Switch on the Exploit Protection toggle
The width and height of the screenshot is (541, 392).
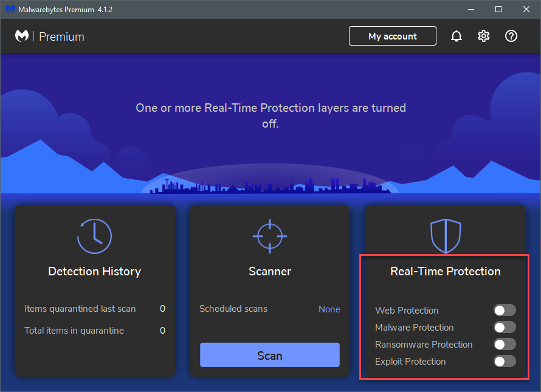point(505,361)
